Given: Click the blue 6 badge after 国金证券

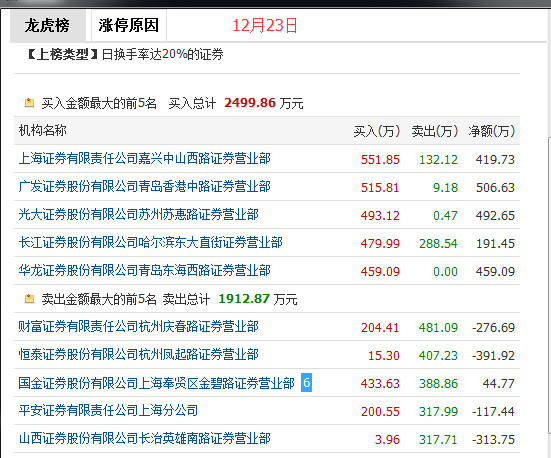Looking at the screenshot, I should 306,382.
